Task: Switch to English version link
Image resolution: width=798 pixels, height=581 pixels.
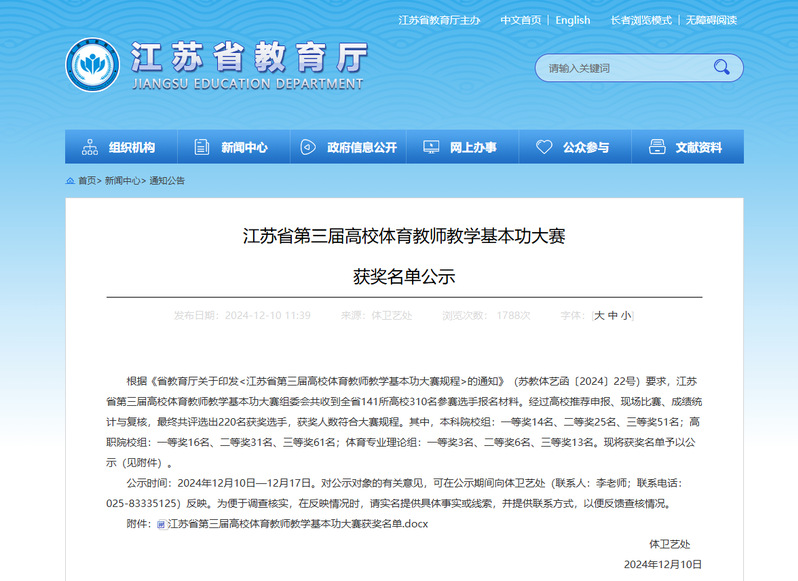Action: click(x=573, y=20)
